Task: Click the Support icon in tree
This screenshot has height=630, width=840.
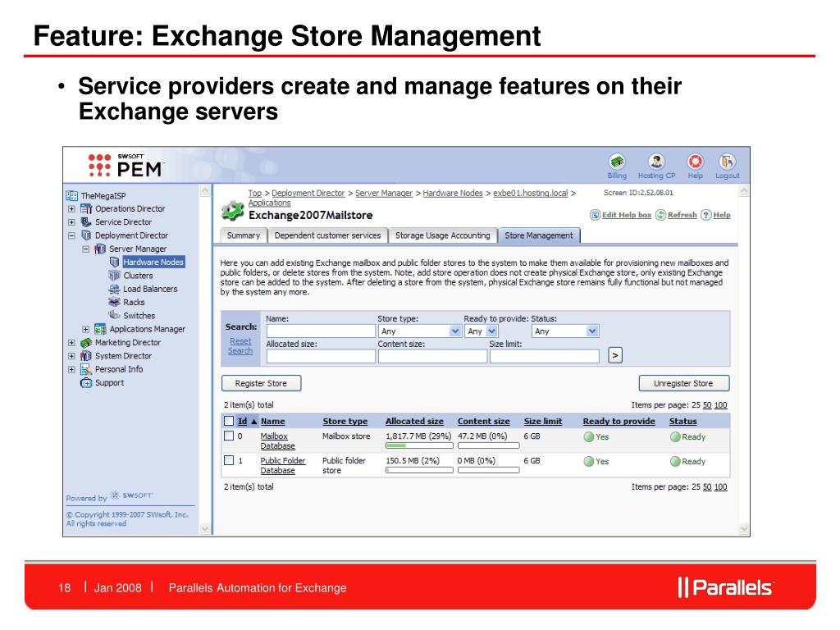Action: point(86,382)
